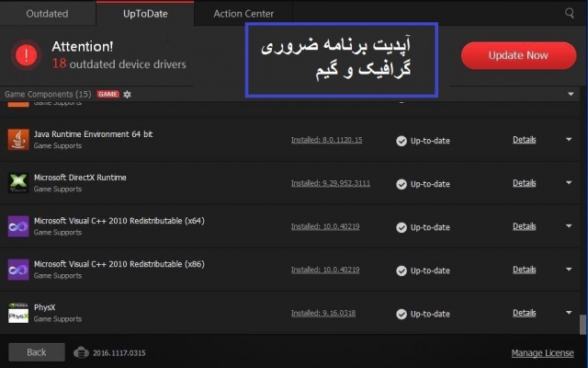588x368 pixels.
Task: Click Up-to-date check icon for Visual C++ x86
Action: [401, 270]
